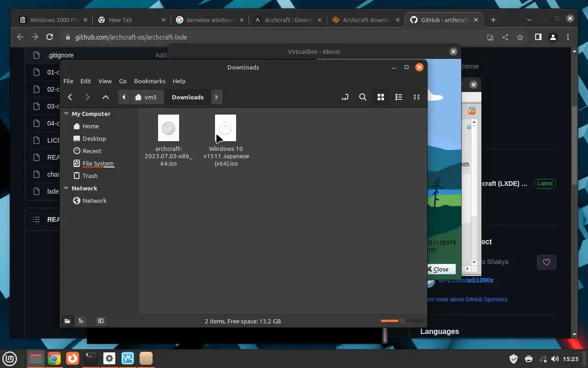The image size is (588, 368).
Task: Open the Help menu
Action: (x=179, y=81)
